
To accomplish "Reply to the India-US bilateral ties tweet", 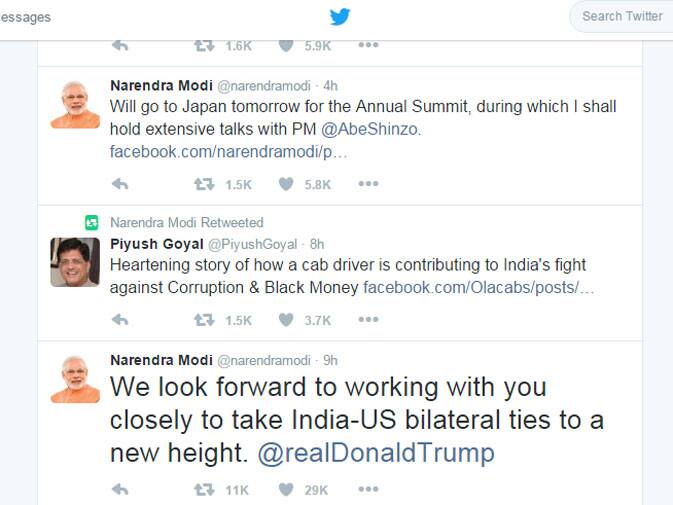I will 120,489.
